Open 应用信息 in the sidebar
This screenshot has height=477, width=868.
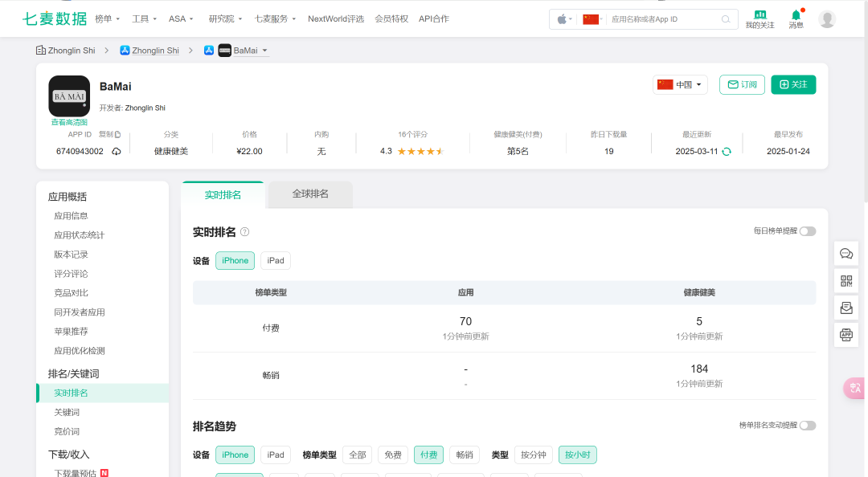pos(71,216)
